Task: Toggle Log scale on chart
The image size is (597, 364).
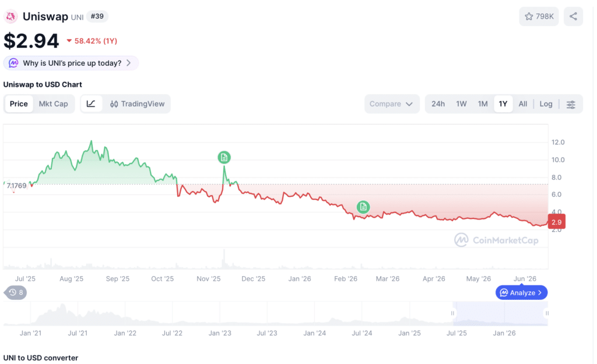Action: [546, 104]
